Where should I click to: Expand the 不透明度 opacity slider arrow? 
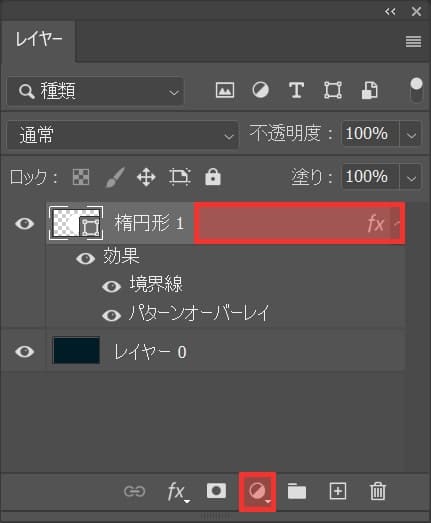point(411,135)
